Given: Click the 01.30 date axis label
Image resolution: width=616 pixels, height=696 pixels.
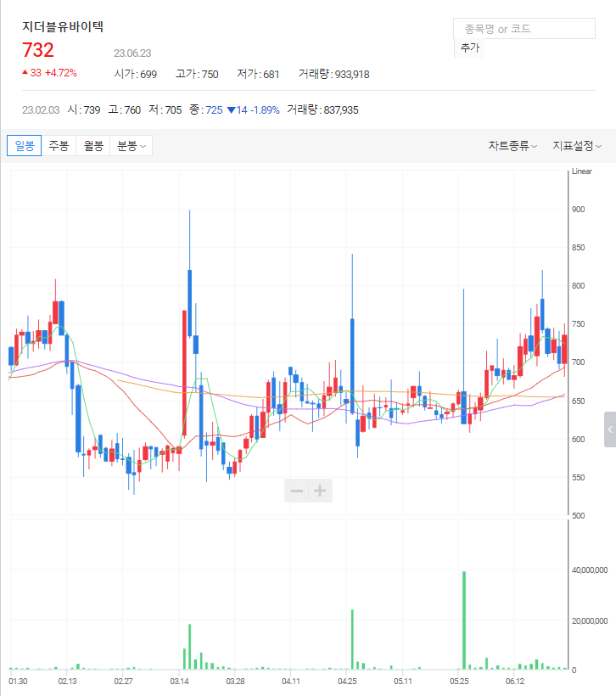Looking at the screenshot, I should [x=18, y=682].
